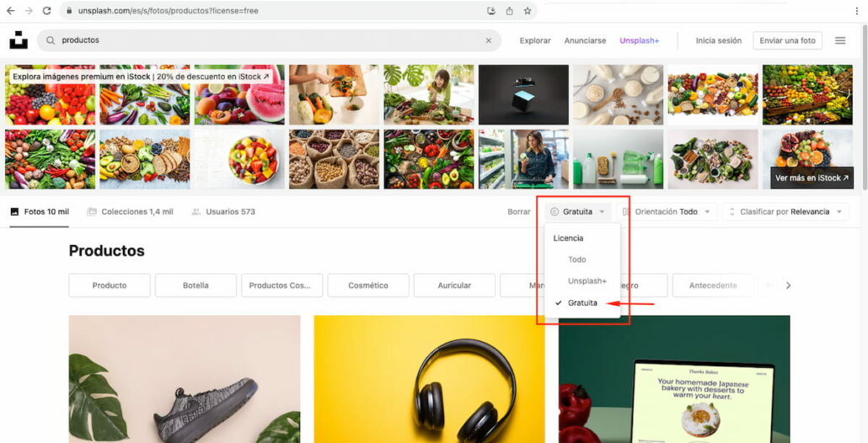The image size is (868, 443).
Task: Select checked Gratuita license option
Action: click(582, 303)
